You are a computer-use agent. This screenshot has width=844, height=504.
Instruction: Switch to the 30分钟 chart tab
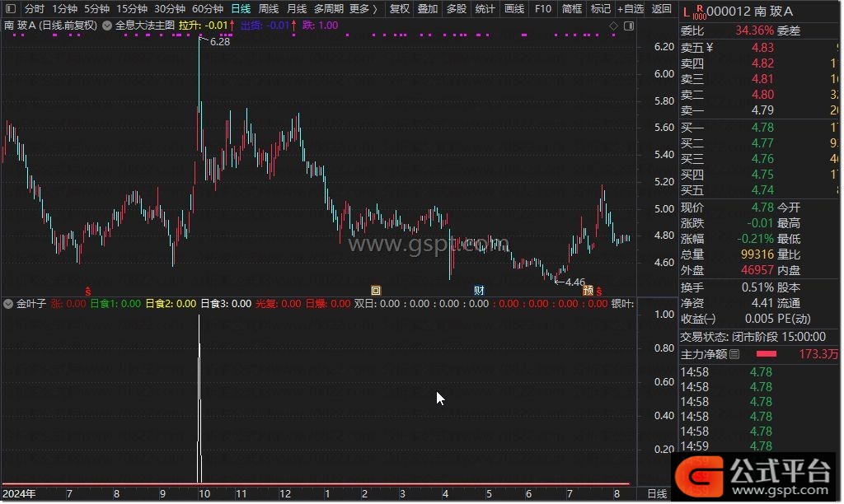pos(170,8)
